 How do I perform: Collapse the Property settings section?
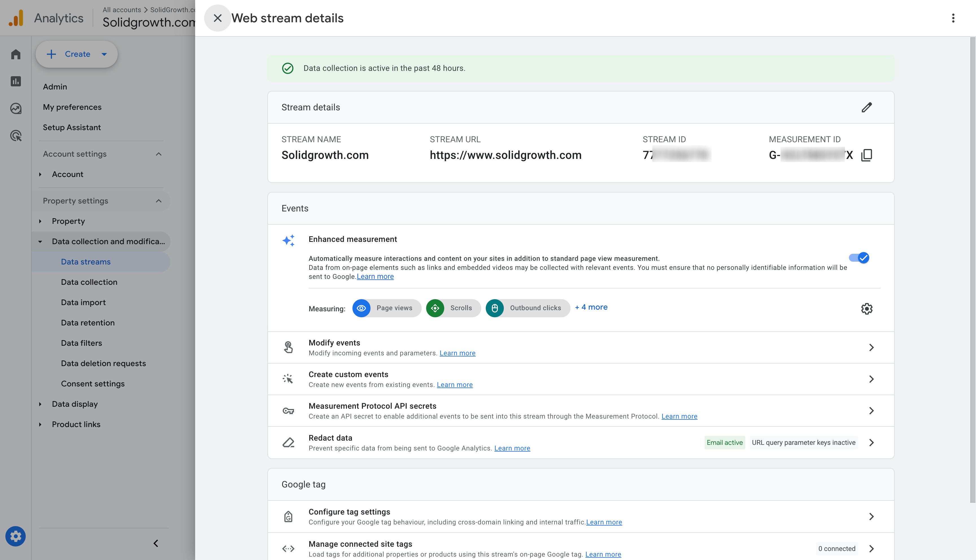[158, 201]
